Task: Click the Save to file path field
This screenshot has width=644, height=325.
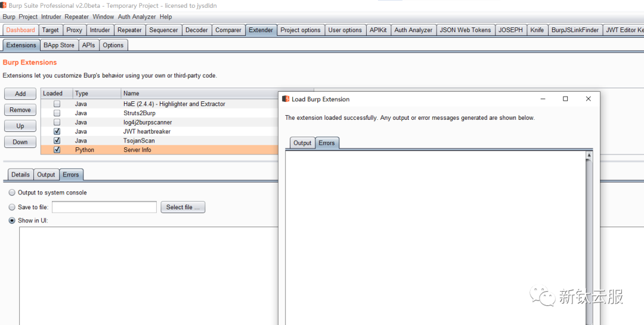Action: tap(104, 207)
